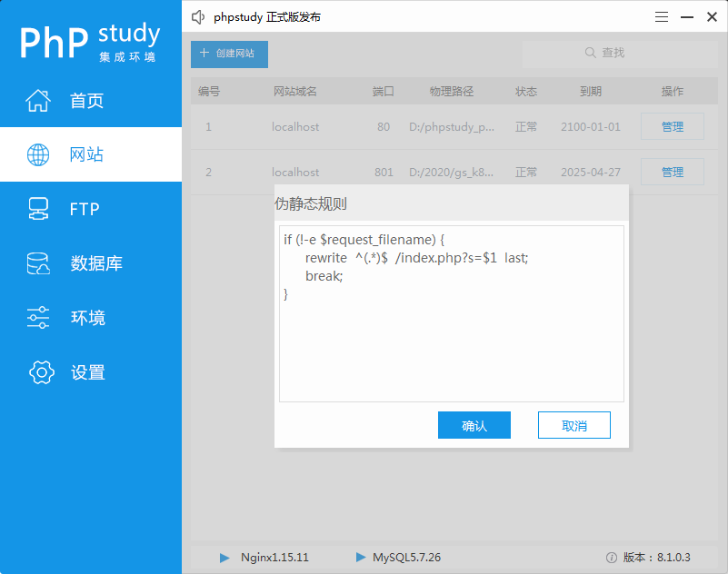Click expiry date 2025-04-27
728x574 pixels.
tap(591, 173)
